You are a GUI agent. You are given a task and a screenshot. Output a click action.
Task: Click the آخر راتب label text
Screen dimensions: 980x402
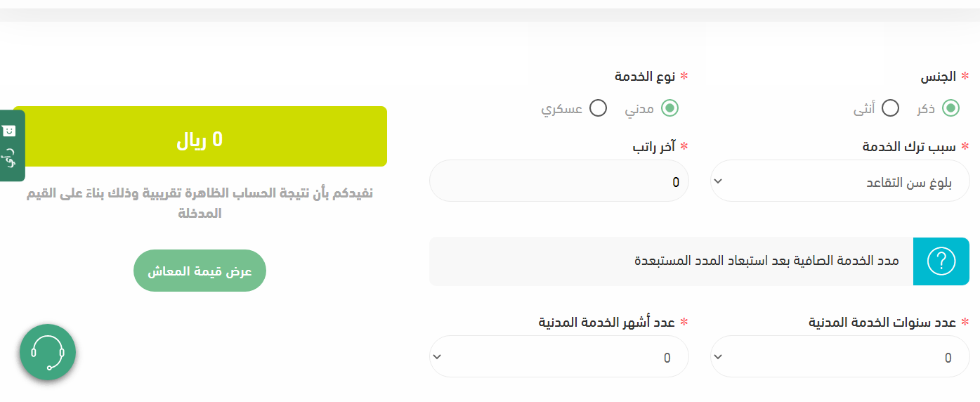pos(654,146)
